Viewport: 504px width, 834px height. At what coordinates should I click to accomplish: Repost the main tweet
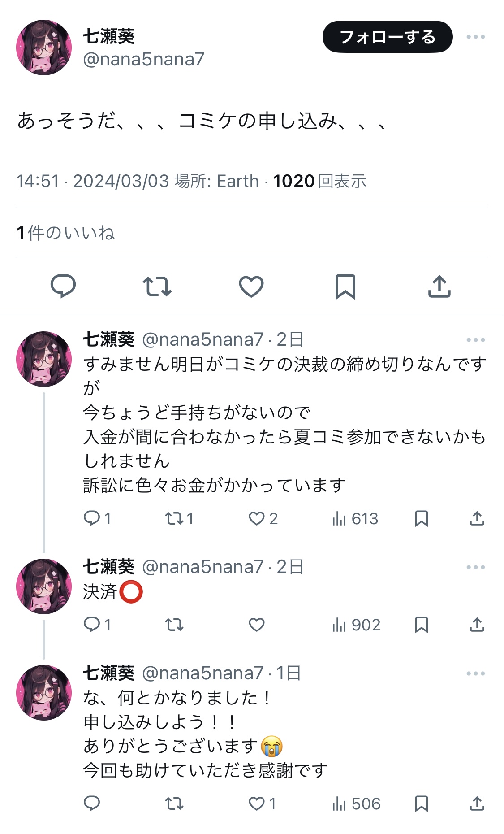pyautogui.click(x=157, y=286)
